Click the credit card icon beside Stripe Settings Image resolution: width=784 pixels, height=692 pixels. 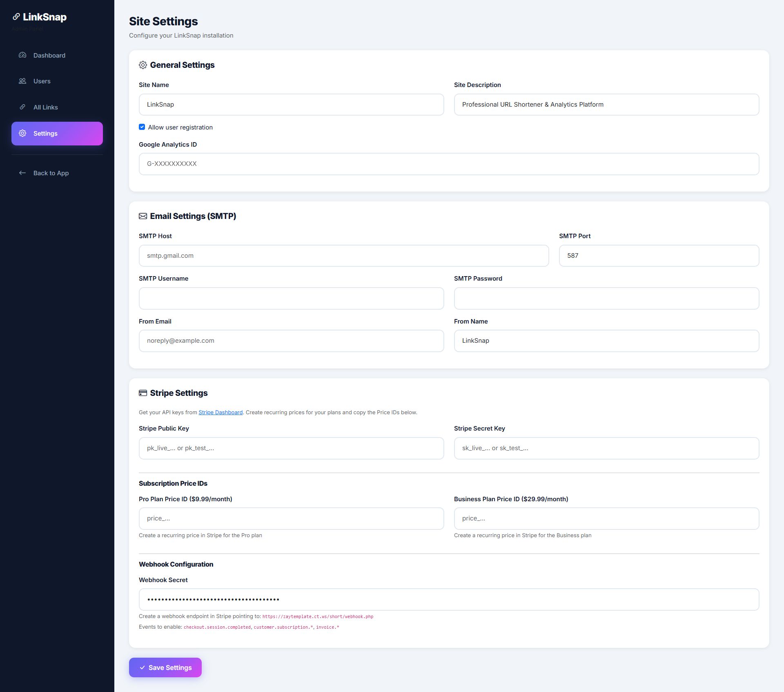[143, 393]
